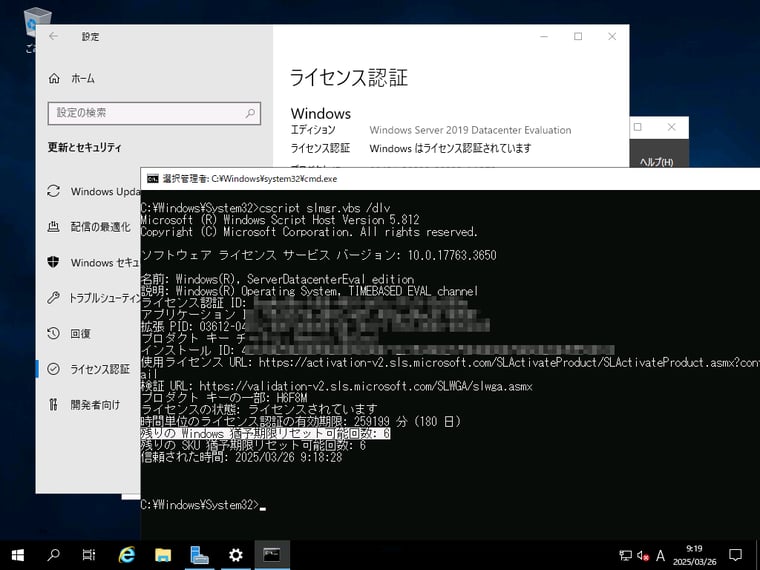Image resolution: width=760 pixels, height=570 pixels.
Task: Open Windows Update settings page
Action: pos(93,191)
